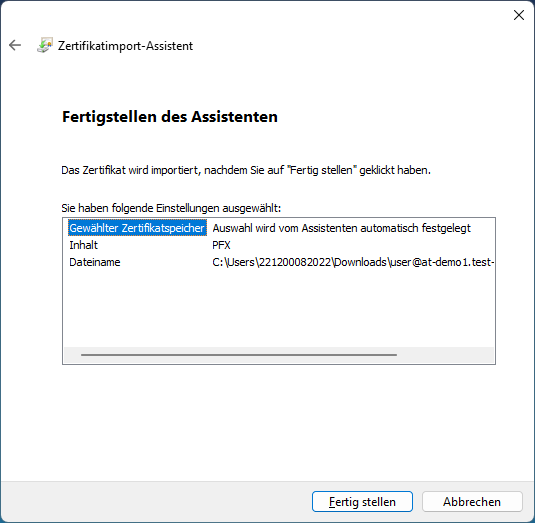Click the Zertifikatimport-Assistent title text
The height and width of the screenshot is (523, 535).
125,46
